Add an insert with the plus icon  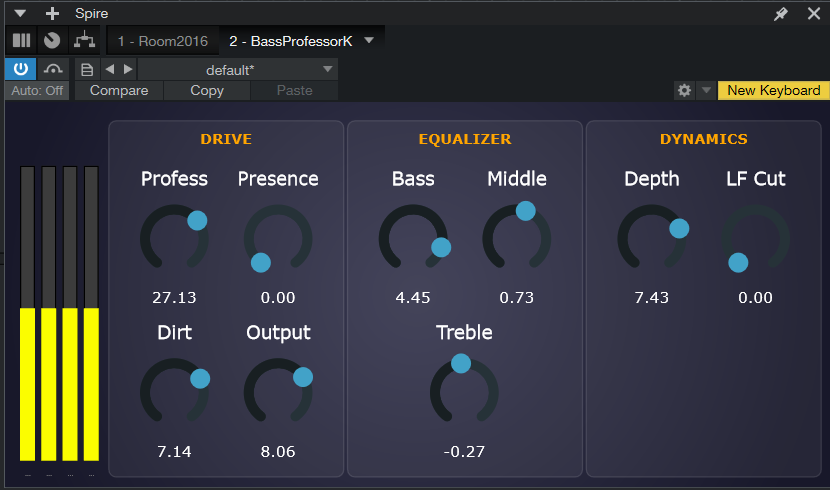[x=52, y=13]
